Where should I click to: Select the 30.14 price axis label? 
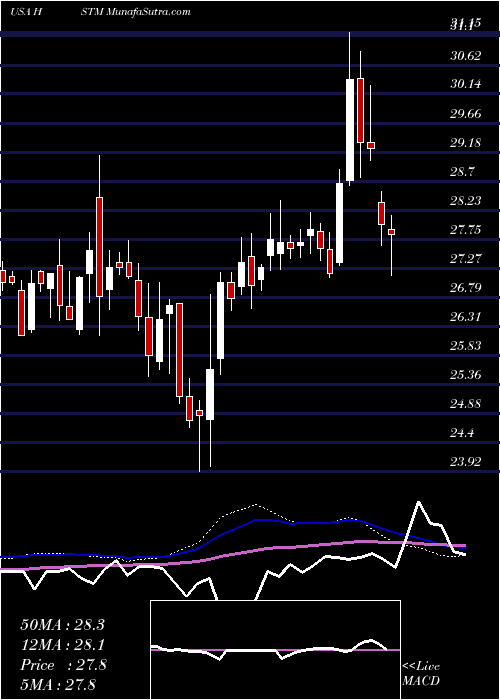pyautogui.click(x=466, y=84)
